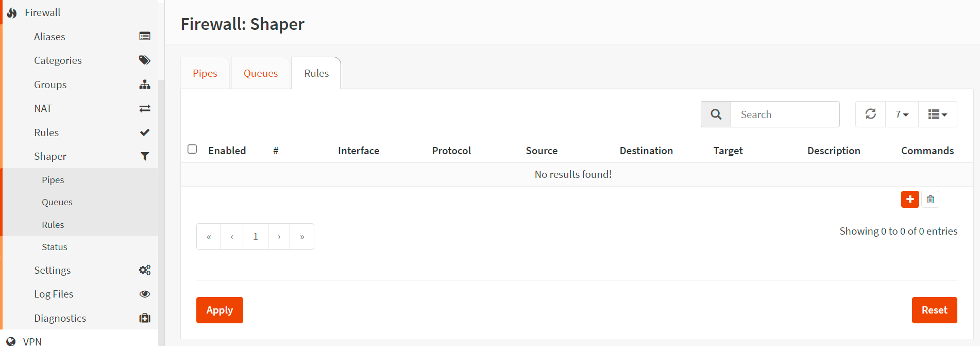Click the refresh icon beside search
Viewport: 980px width, 346px height.
pos(870,114)
